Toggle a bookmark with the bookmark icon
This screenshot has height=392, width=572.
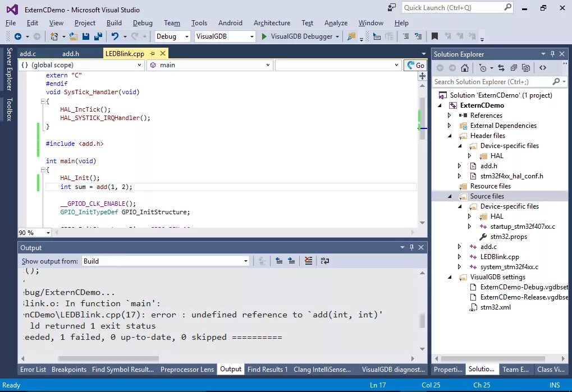point(434,36)
